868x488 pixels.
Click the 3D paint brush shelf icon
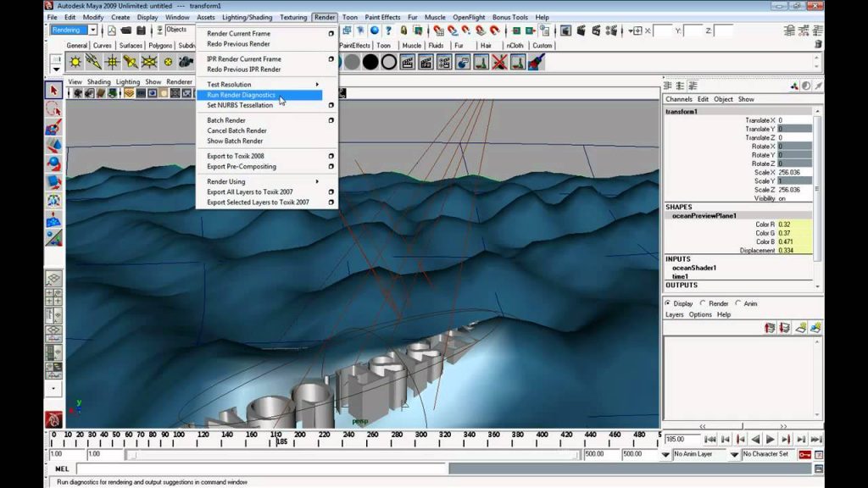tap(537, 62)
